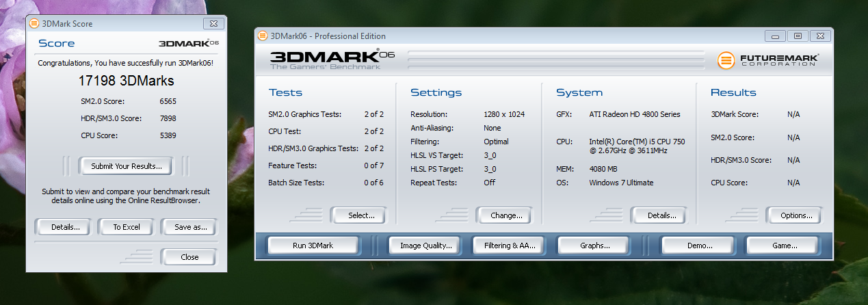The height and width of the screenshot is (305, 868).
Task: Click the Repeat Tests value Off
Action: [488, 183]
